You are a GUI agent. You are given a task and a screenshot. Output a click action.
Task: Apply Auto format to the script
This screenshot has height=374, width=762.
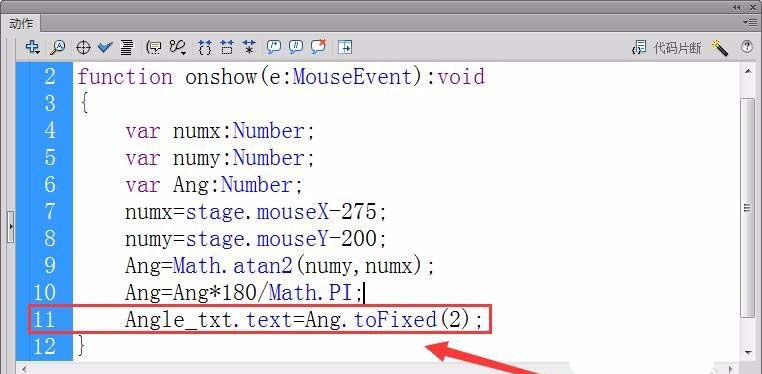[126, 47]
